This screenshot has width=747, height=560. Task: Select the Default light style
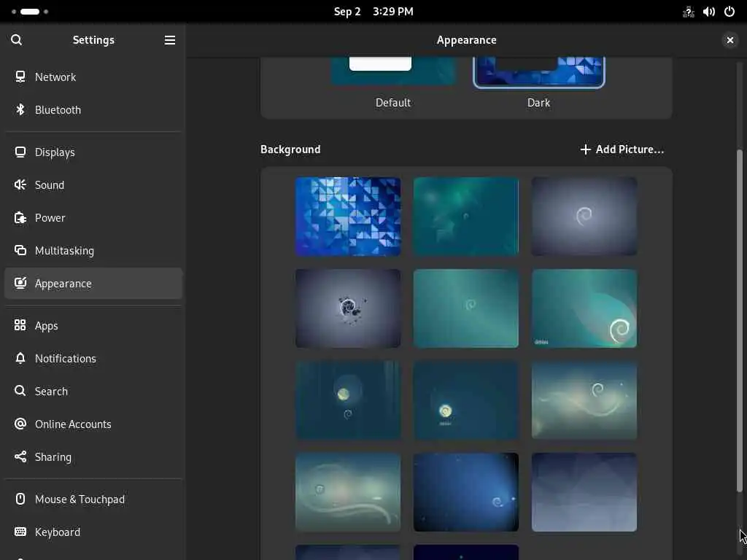point(393,71)
